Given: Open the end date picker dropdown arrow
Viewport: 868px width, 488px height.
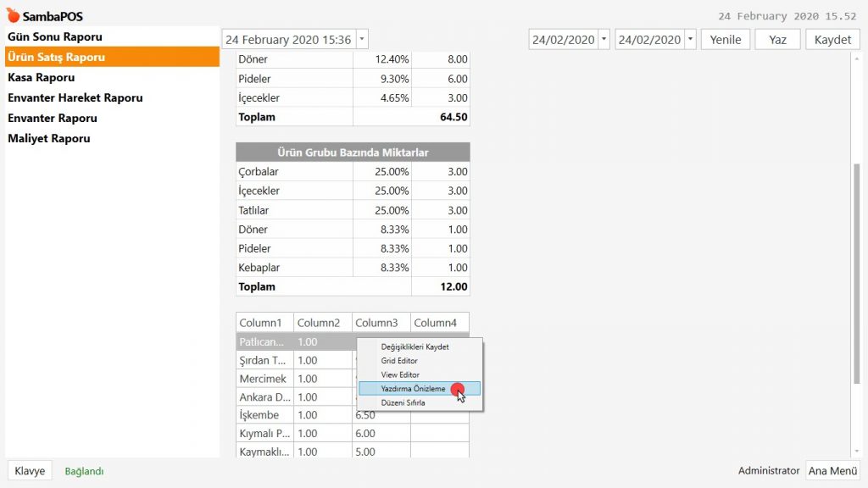Looking at the screenshot, I should pos(690,40).
